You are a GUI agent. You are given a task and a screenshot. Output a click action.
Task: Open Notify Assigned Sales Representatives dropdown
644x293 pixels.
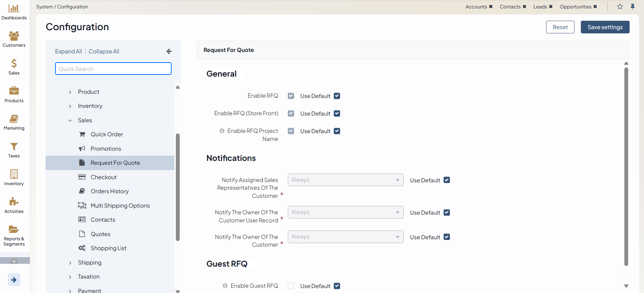(345, 180)
